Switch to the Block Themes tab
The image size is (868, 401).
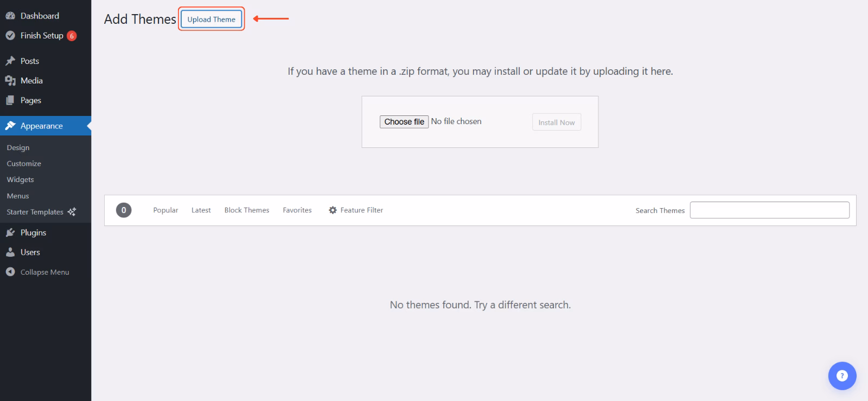click(x=247, y=210)
